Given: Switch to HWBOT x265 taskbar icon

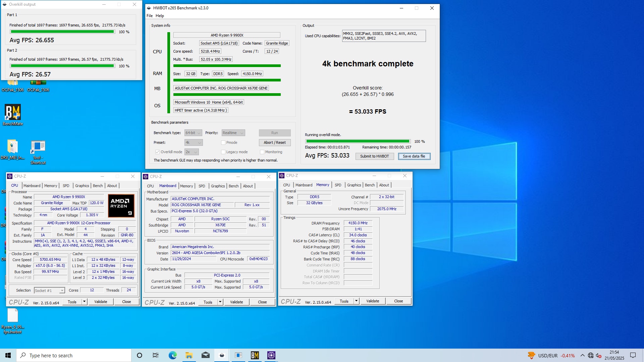Looking at the screenshot, I should pos(222,355).
